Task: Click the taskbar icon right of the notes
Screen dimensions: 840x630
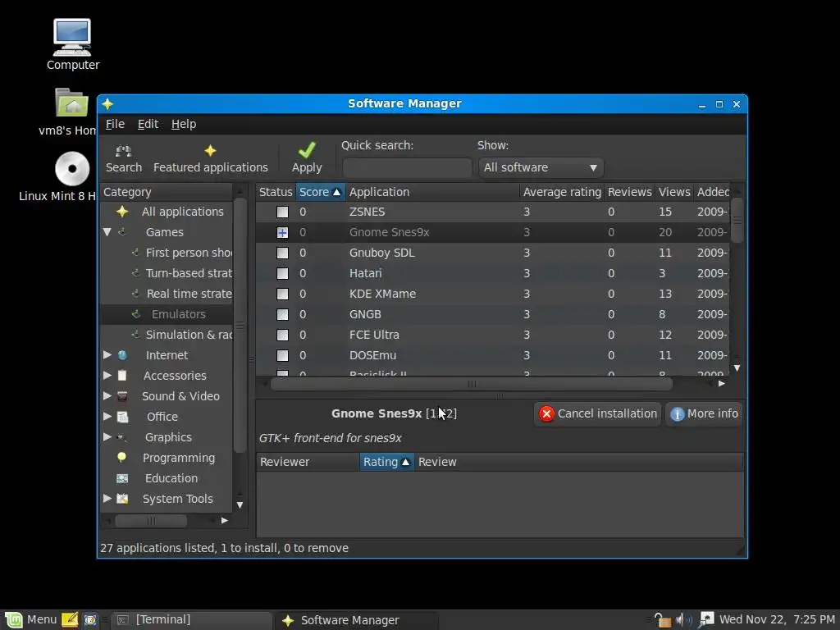Action: coord(90,620)
